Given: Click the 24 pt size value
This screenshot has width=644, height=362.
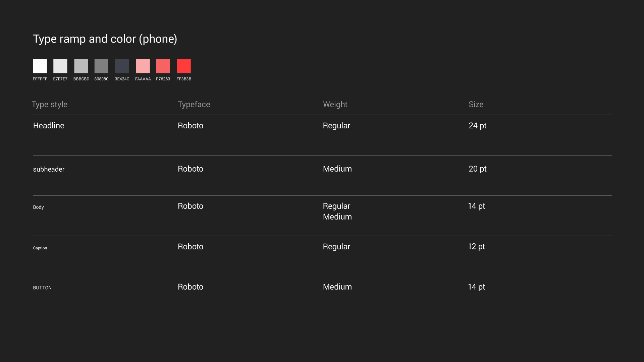Looking at the screenshot, I should (477, 126).
